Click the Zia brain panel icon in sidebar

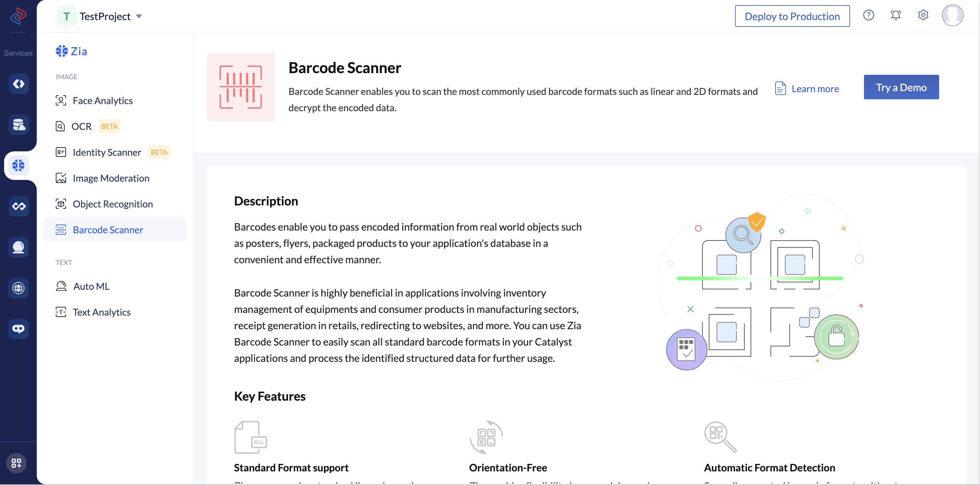[x=18, y=165]
